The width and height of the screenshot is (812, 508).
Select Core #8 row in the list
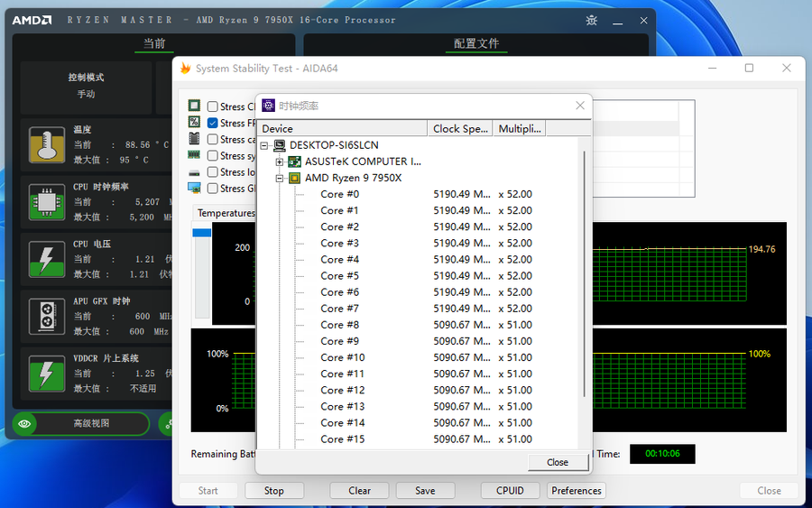(x=340, y=325)
